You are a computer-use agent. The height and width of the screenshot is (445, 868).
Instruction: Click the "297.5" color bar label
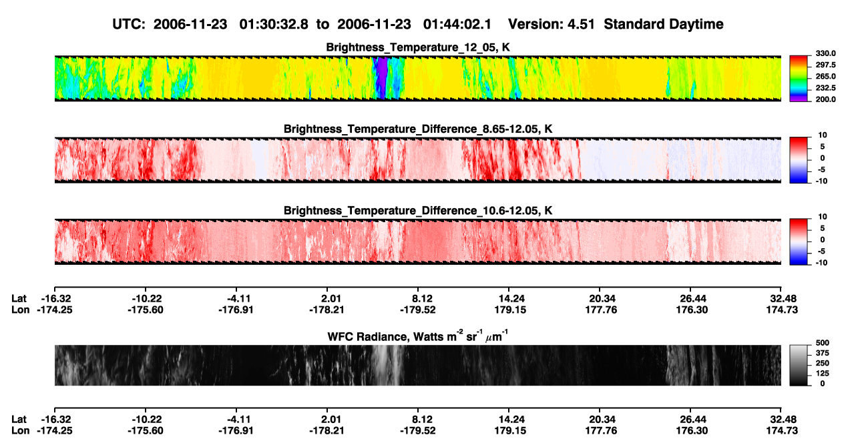click(x=826, y=65)
